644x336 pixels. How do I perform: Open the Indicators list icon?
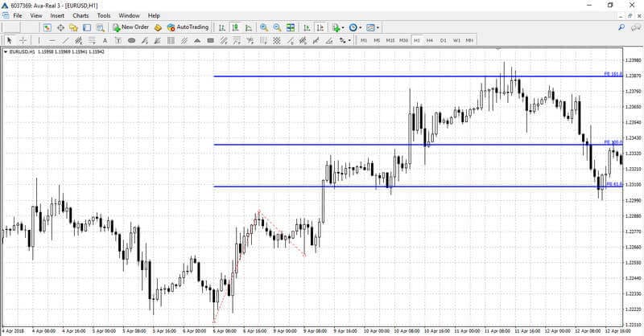pyautogui.click(x=336, y=27)
